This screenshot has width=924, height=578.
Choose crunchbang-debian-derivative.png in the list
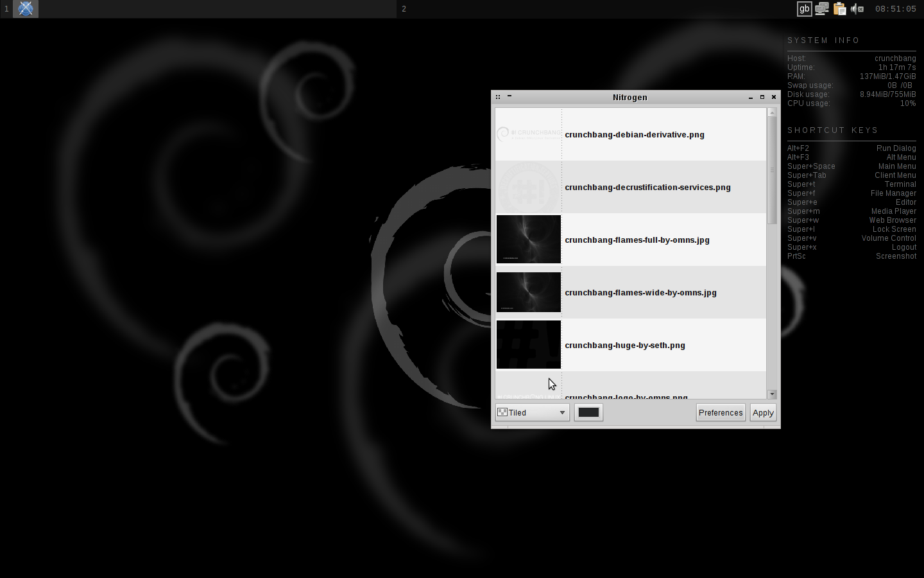tap(631, 134)
